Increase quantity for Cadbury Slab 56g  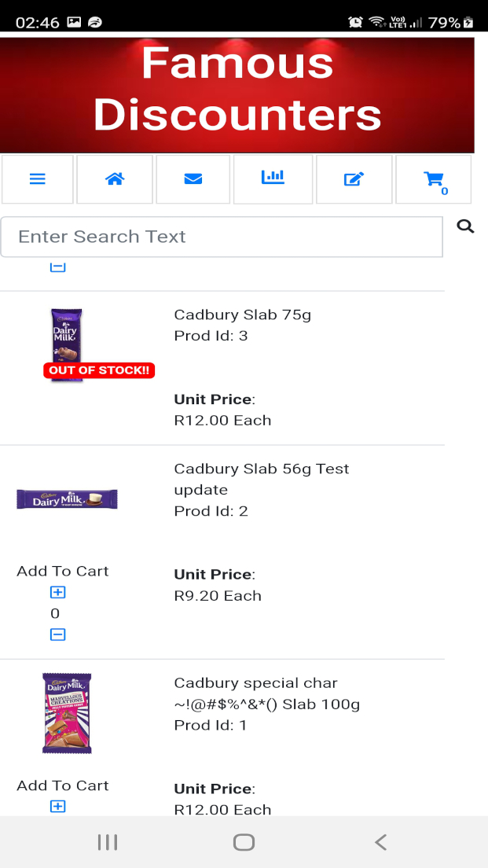(x=57, y=592)
